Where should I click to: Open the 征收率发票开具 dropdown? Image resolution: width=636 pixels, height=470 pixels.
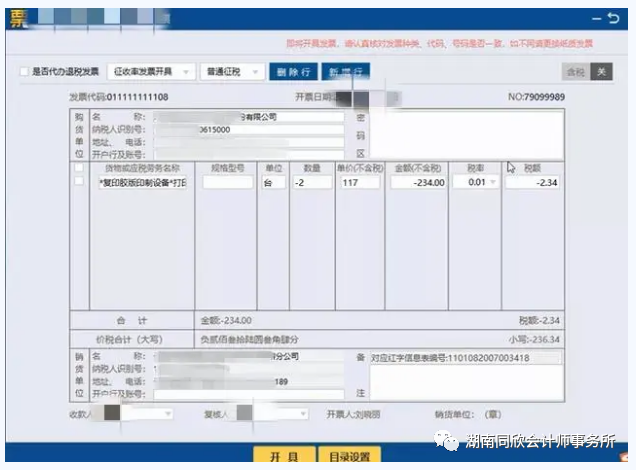coord(151,72)
